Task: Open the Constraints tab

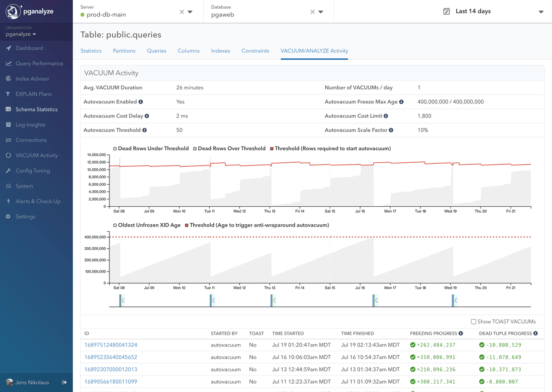Action: pyautogui.click(x=255, y=51)
